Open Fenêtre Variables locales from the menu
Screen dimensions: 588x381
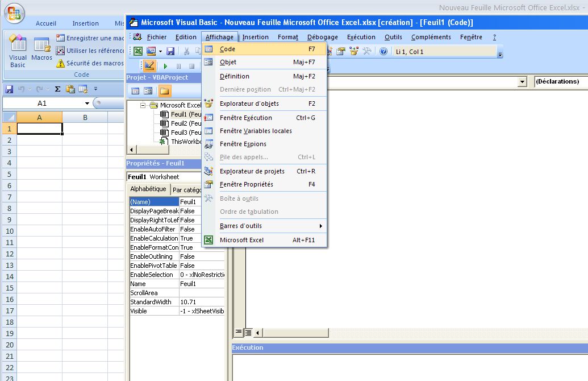click(x=265, y=131)
